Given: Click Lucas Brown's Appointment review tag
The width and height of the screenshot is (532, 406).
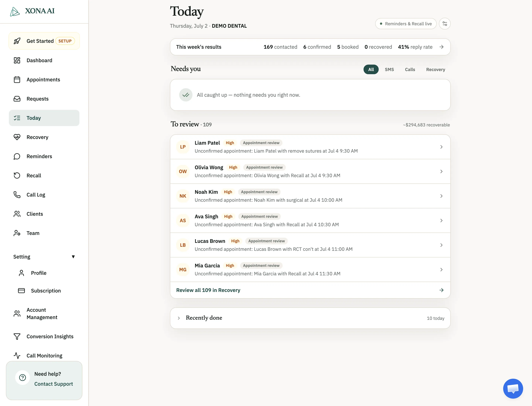Looking at the screenshot, I should (266, 241).
